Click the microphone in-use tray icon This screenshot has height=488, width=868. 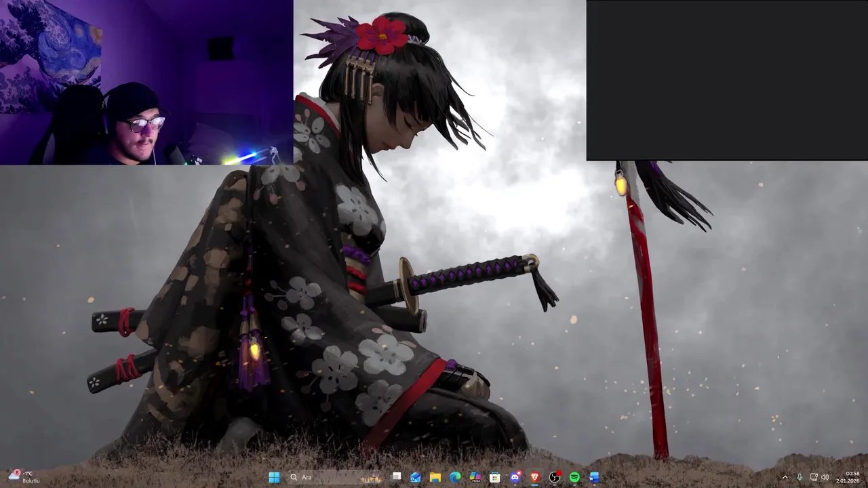[x=800, y=477]
